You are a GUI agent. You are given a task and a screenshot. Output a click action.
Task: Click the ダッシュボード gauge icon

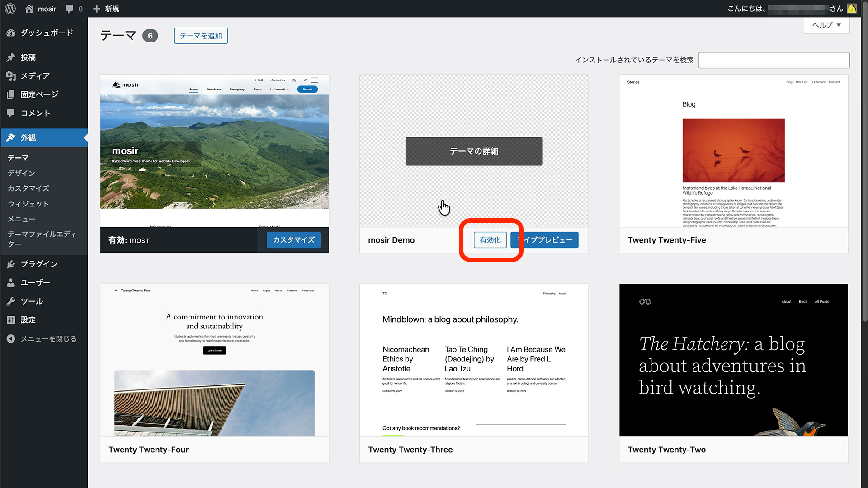pyautogui.click(x=11, y=33)
